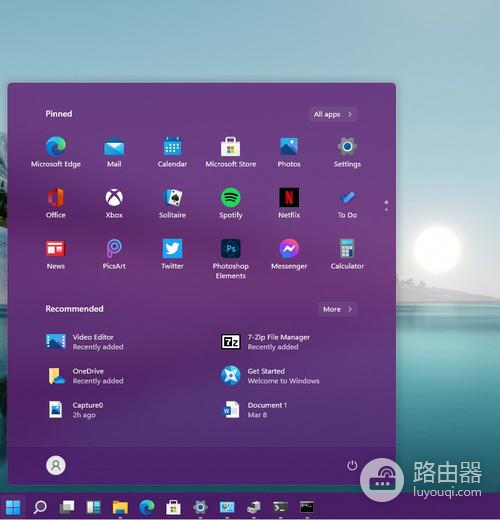Open Microsoft Store taskbar icon

pos(173,507)
